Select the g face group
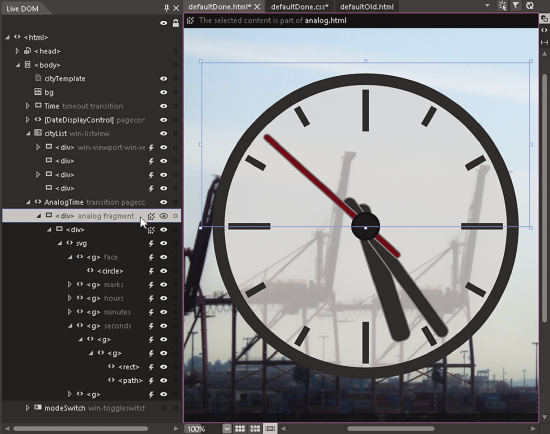This screenshot has height=434, width=550. click(102, 257)
